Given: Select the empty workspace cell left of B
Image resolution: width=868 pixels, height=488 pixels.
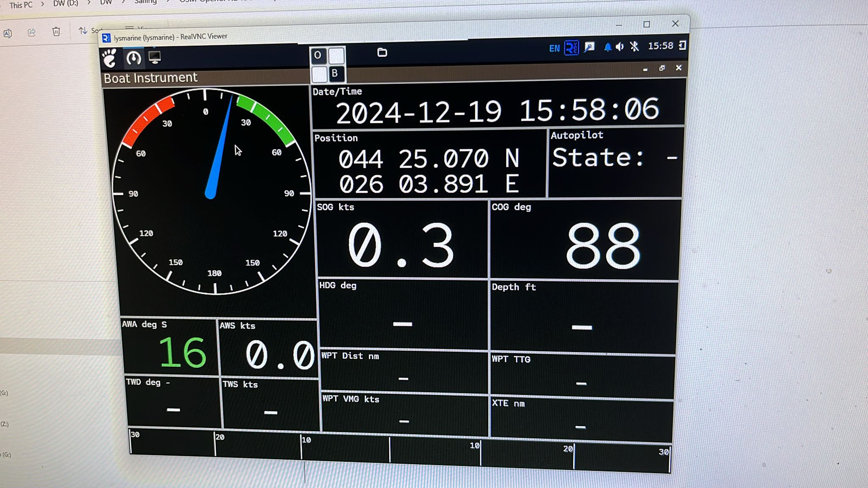Looking at the screenshot, I should (319, 74).
